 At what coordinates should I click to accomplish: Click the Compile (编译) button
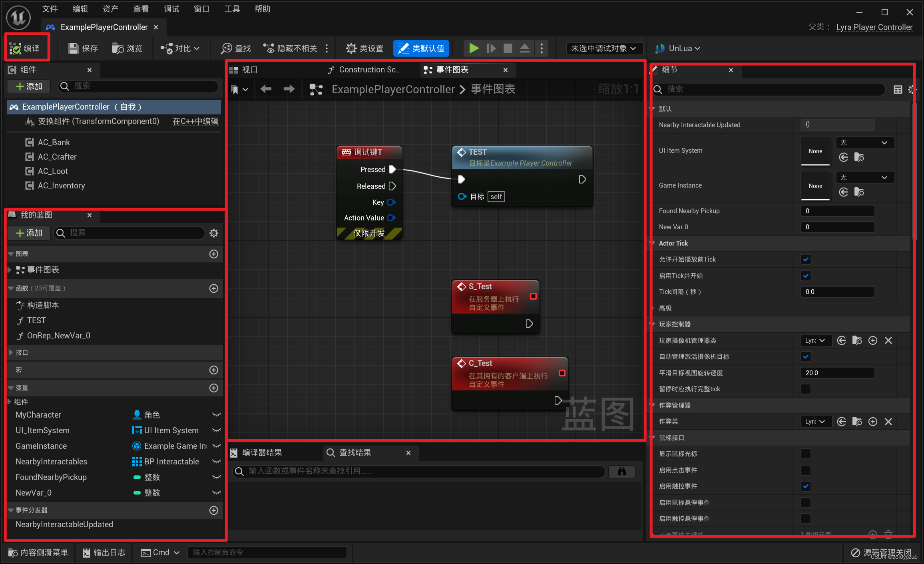pos(25,48)
